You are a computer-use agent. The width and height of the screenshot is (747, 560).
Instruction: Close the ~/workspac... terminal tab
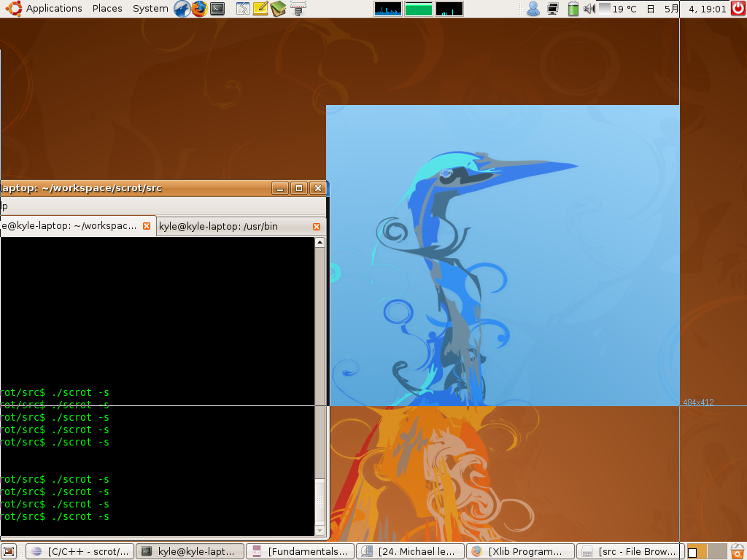click(147, 226)
